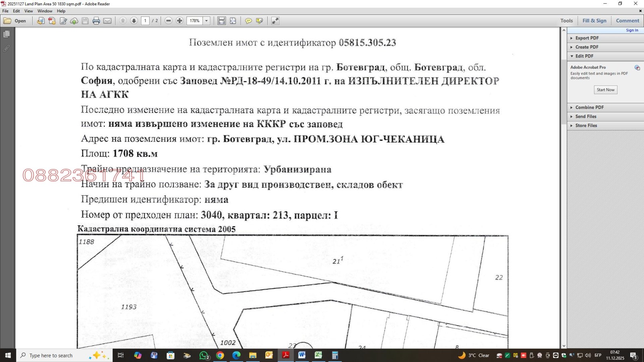Add a sticky note comment
Viewport: 644px width, 362px height.
tap(248, 21)
